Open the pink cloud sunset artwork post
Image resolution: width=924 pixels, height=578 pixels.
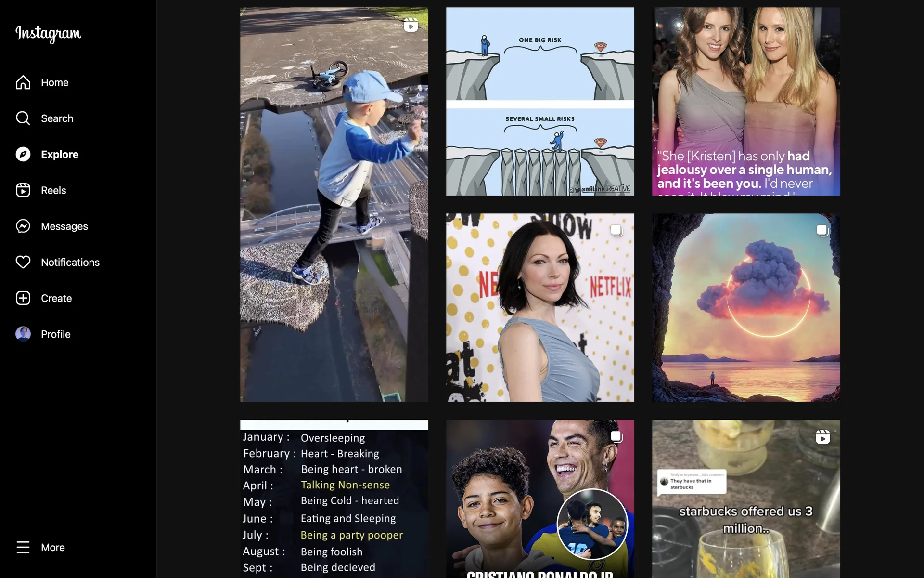[746, 307]
